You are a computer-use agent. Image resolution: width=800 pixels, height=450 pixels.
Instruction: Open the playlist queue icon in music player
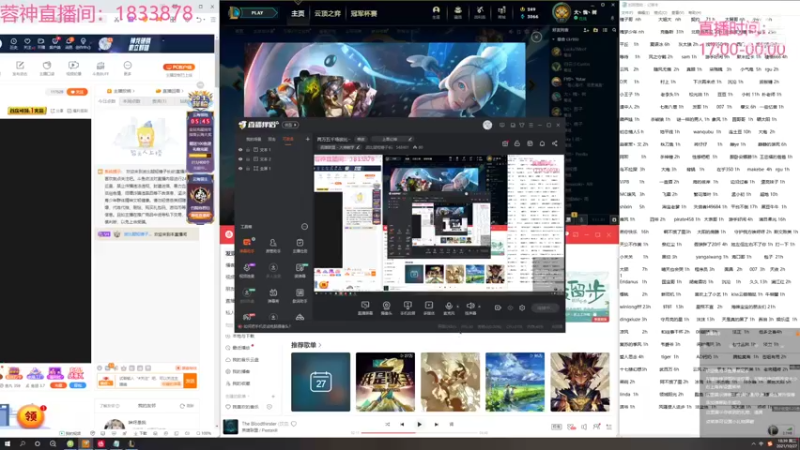click(609, 427)
